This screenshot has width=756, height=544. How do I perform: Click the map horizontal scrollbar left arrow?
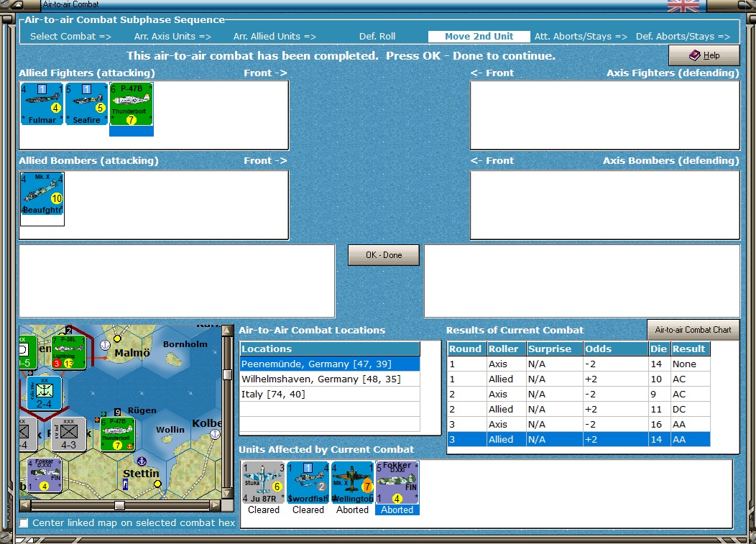click(x=25, y=505)
